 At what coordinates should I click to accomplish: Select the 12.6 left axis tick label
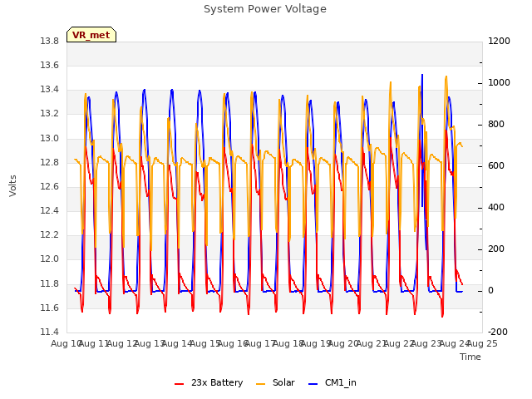(x=50, y=186)
